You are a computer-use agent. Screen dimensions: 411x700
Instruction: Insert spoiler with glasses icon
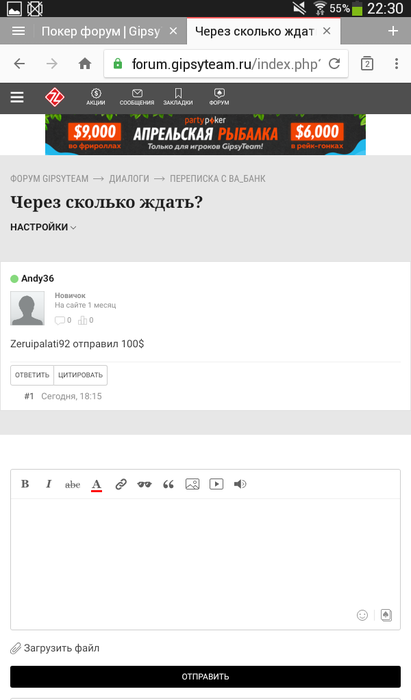pos(144,484)
